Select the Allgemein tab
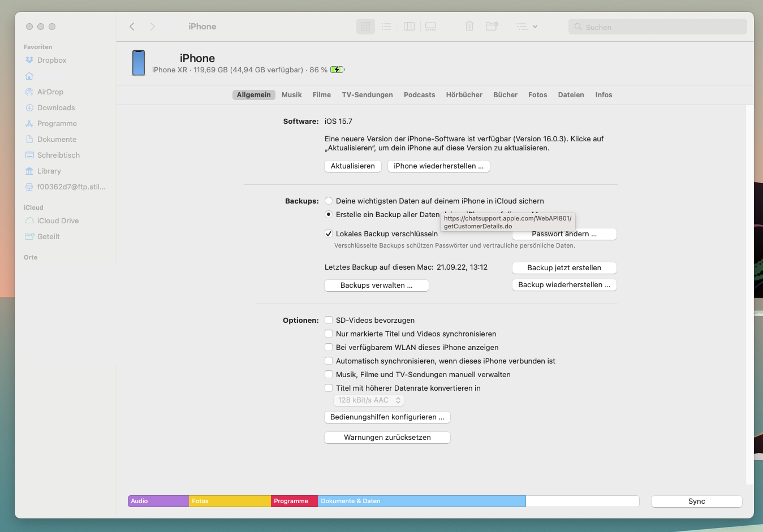 [x=253, y=95]
